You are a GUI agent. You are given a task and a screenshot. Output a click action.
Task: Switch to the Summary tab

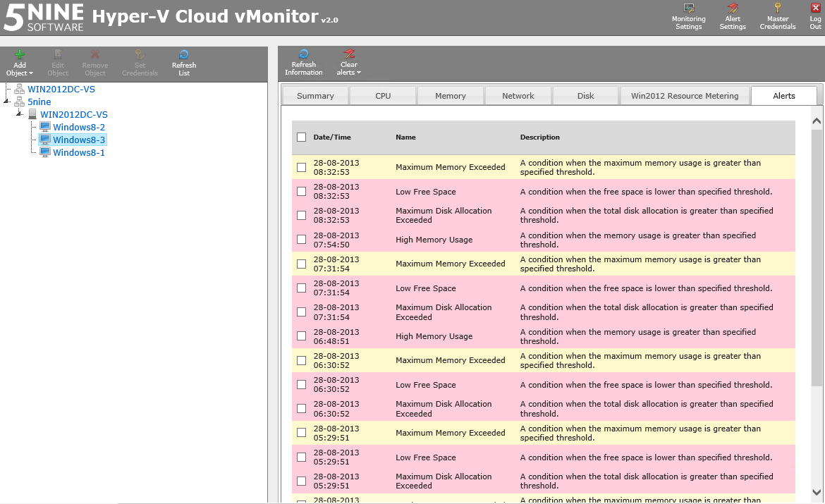coord(315,96)
